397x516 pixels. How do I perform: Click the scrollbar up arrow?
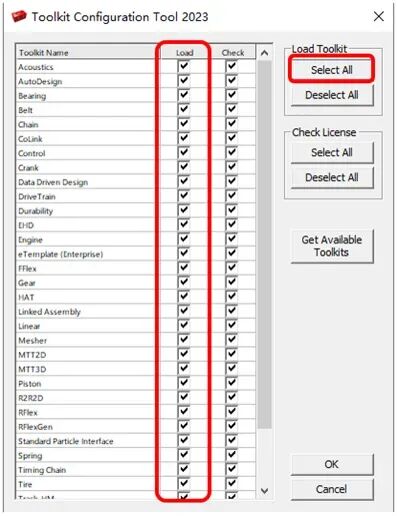pyautogui.click(x=264, y=53)
